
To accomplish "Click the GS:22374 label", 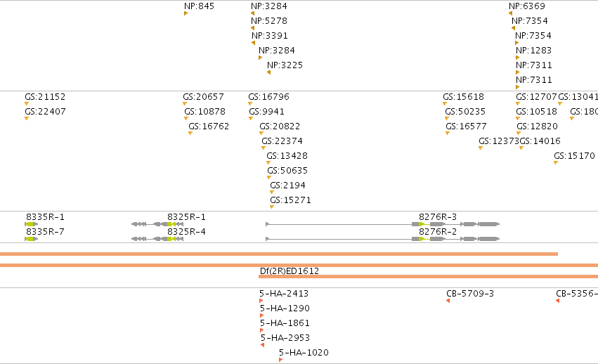I will tap(282, 141).
